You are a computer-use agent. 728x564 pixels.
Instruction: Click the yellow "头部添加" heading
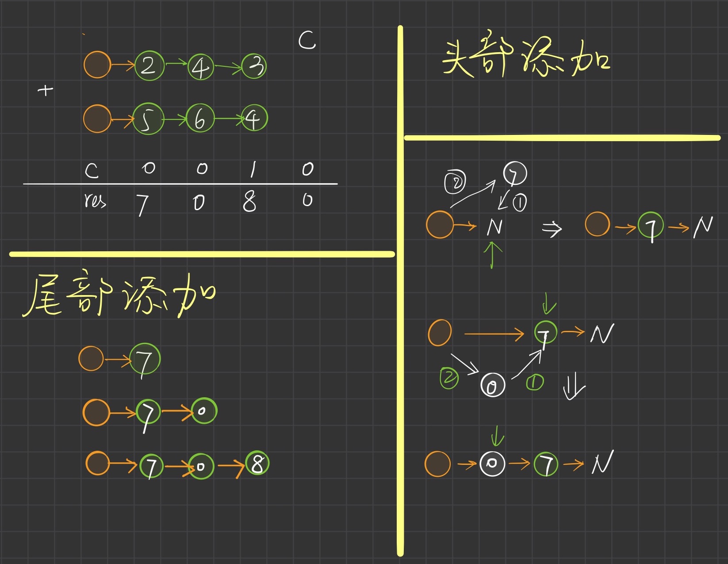coord(526,55)
